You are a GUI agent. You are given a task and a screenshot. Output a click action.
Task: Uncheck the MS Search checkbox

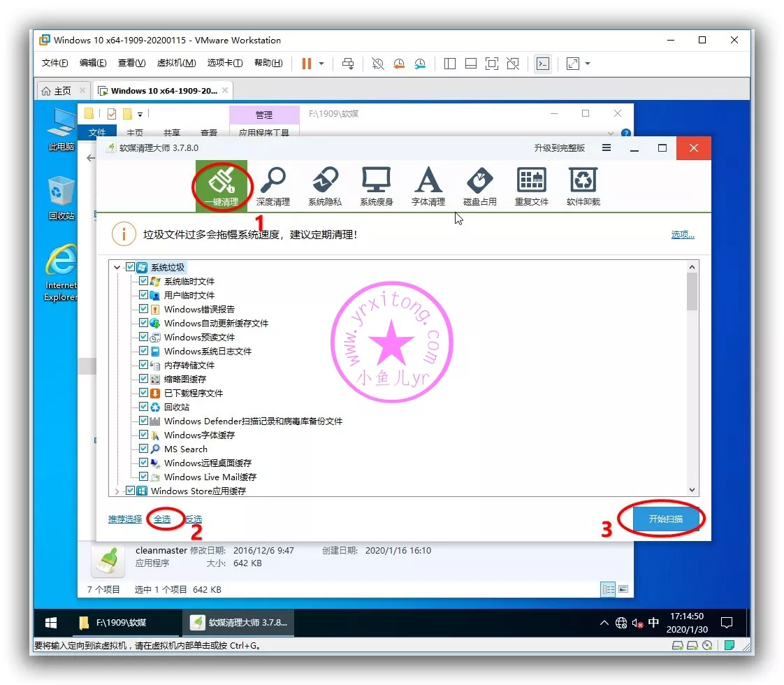point(144,449)
